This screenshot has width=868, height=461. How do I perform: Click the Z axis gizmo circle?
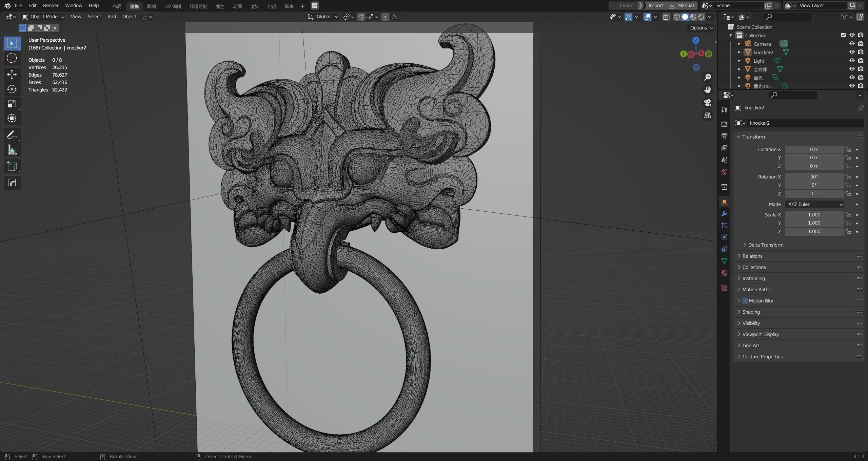pyautogui.click(x=696, y=40)
